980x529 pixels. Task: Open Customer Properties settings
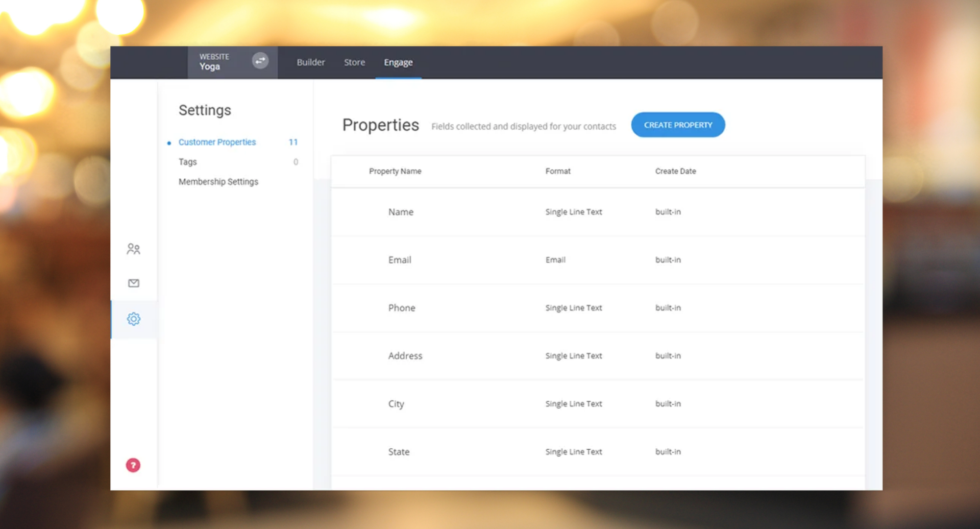coord(217,142)
